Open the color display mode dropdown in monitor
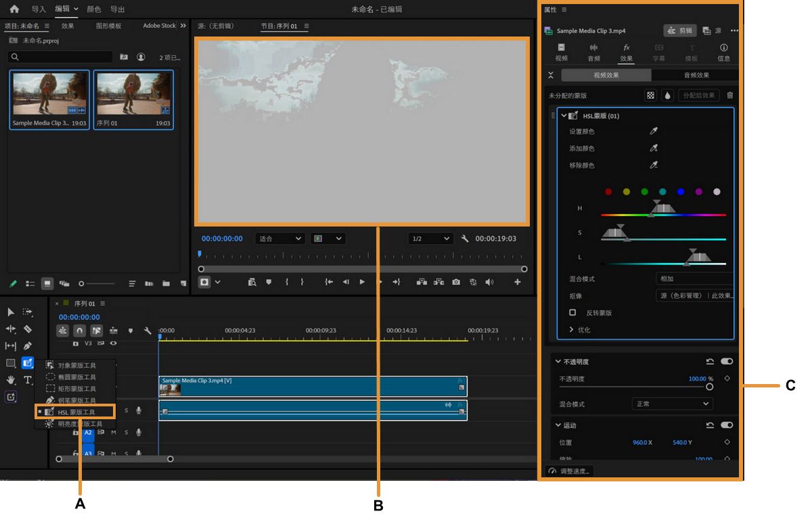Viewport: 812px width, 524px height. click(328, 239)
